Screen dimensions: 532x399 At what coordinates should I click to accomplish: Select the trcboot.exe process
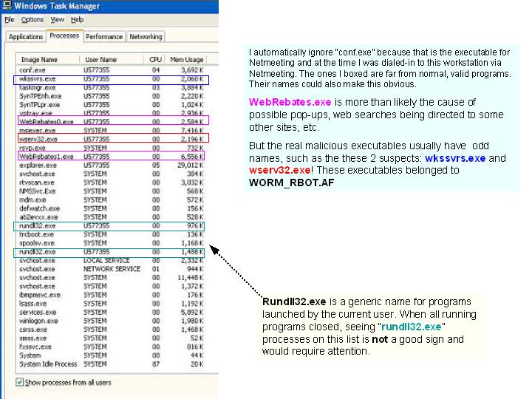[x=112, y=234]
